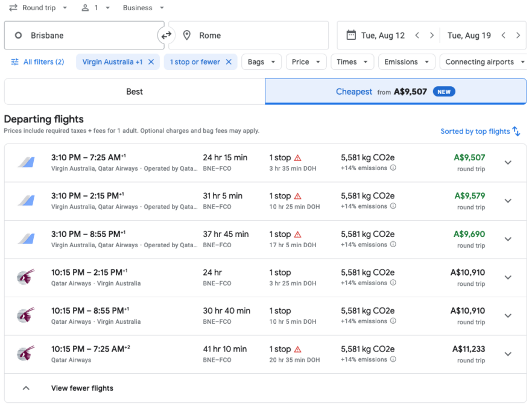This screenshot has height=407, width=532.
Task: Expand details of the A$9,507 flight
Action: click(508, 162)
